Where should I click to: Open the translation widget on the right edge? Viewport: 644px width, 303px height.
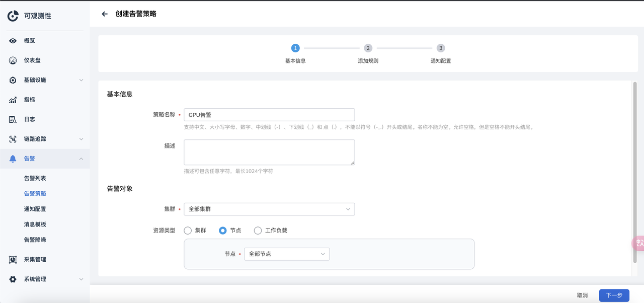point(638,244)
